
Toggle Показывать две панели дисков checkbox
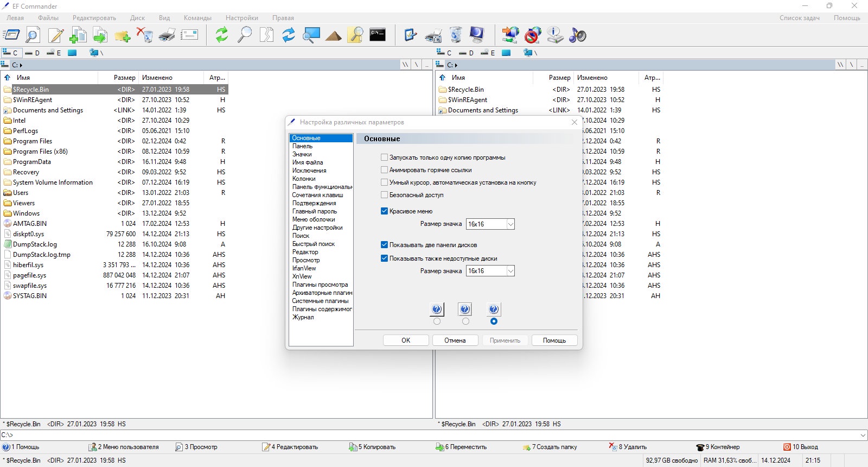tap(384, 245)
